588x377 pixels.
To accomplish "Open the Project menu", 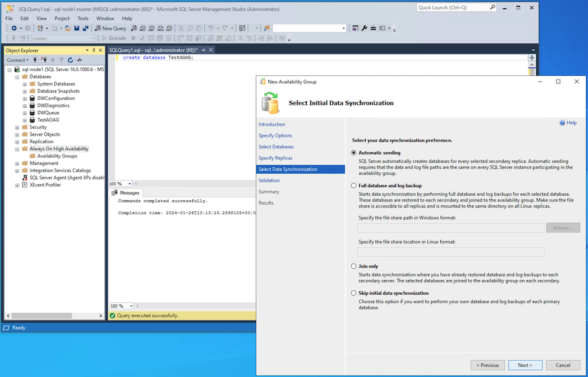I will pos(62,18).
